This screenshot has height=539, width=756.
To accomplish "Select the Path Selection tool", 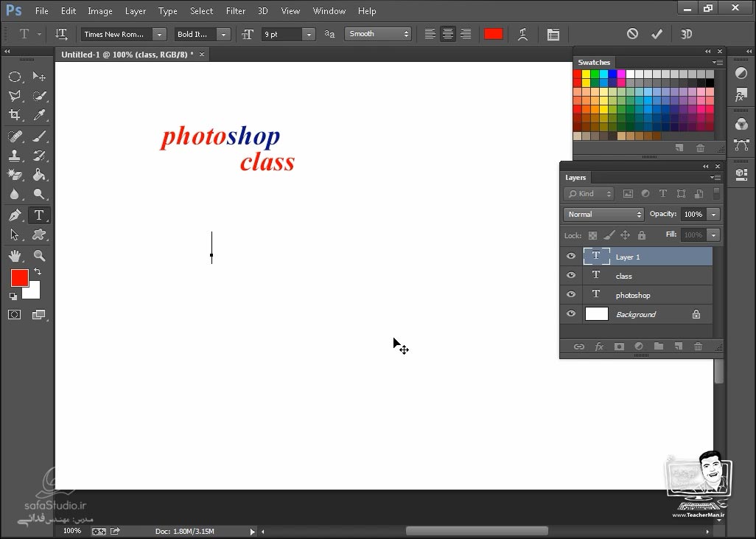I will click(x=15, y=234).
